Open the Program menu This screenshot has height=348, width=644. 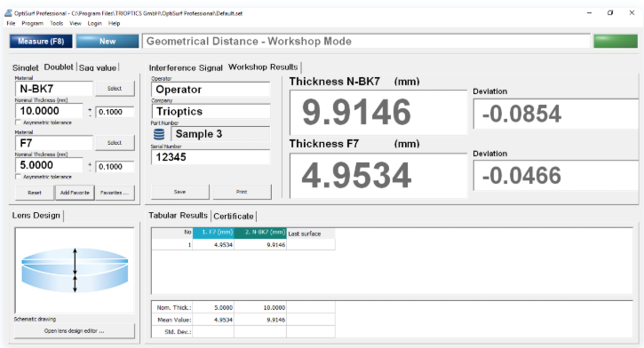point(33,23)
